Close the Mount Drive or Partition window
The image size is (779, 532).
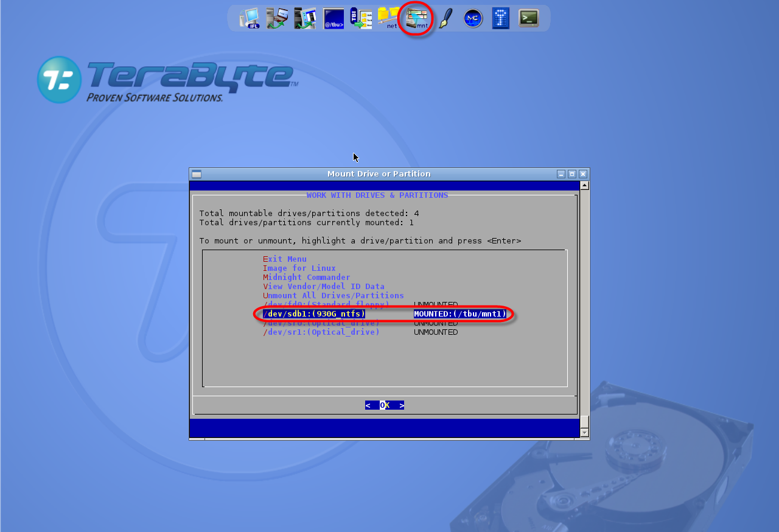coord(583,174)
